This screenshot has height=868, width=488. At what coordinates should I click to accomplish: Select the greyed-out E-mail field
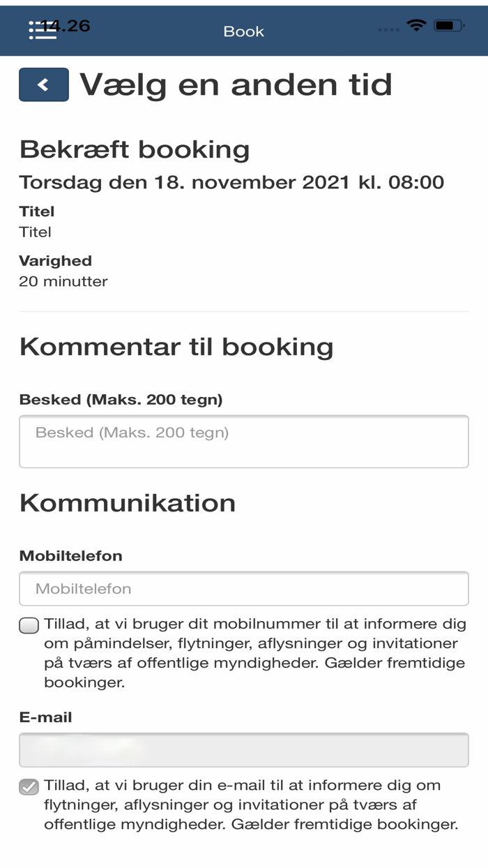pos(243,749)
